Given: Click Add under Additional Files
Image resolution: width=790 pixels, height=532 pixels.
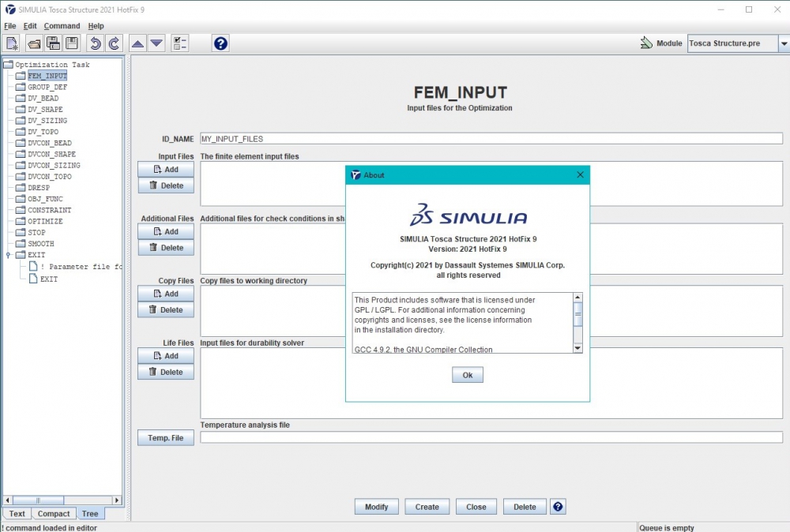Looking at the screenshot, I should click(x=166, y=231).
